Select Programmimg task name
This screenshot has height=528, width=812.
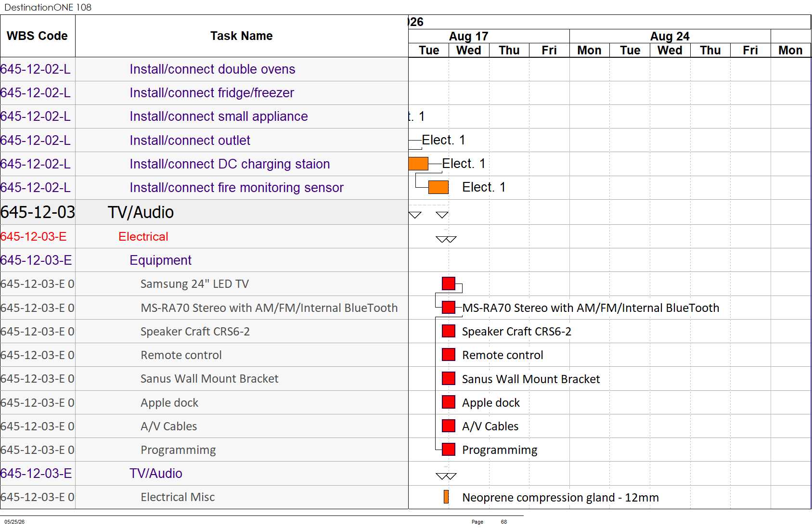tap(178, 450)
